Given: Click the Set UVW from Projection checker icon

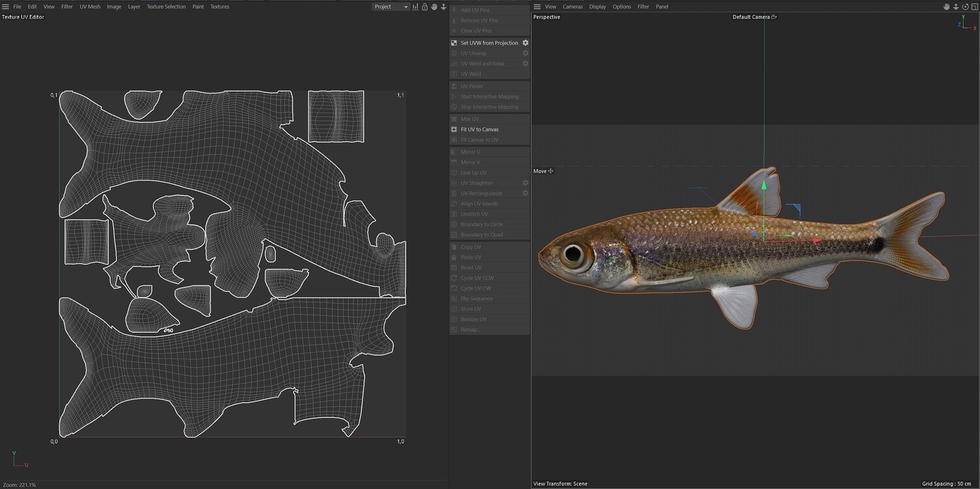Looking at the screenshot, I should pyautogui.click(x=454, y=43).
